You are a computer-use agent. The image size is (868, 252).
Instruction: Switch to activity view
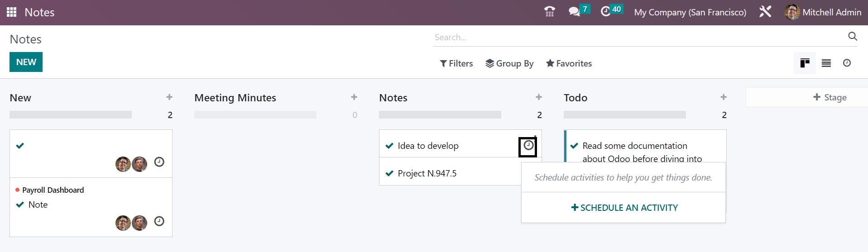click(x=847, y=63)
